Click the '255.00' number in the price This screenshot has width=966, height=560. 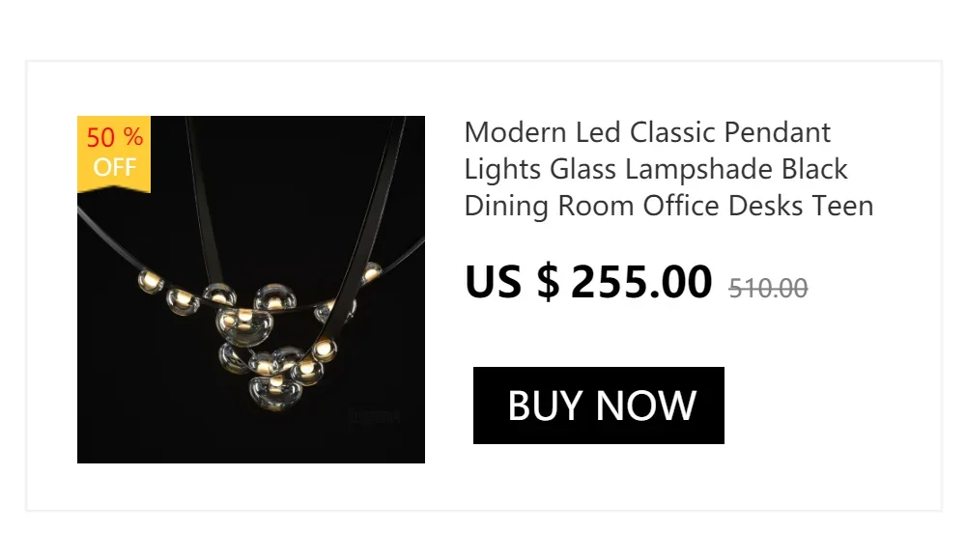pyautogui.click(x=641, y=282)
